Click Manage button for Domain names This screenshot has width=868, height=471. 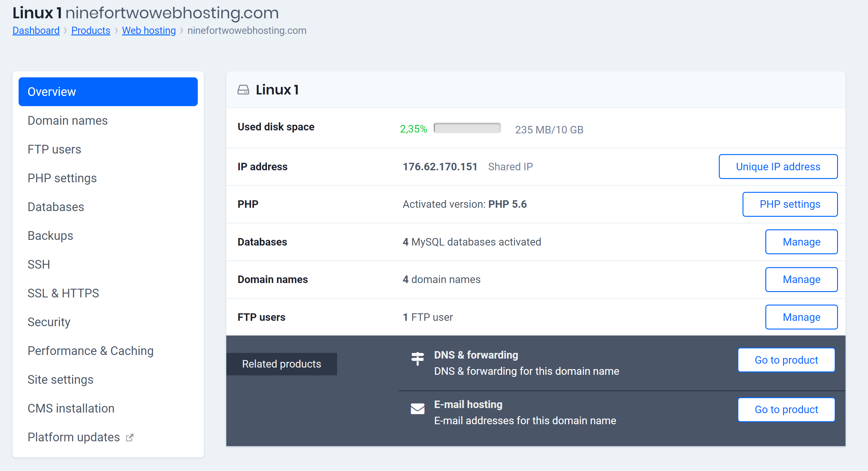[x=802, y=279]
